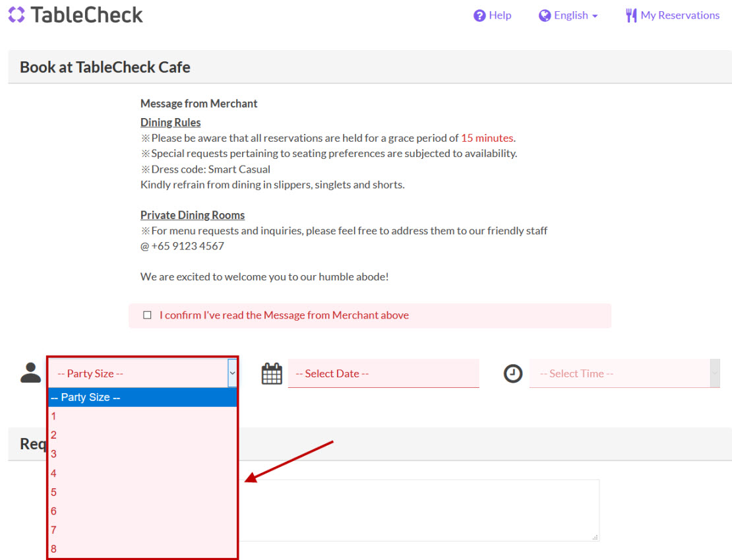
Task: Choose party size 7 from list
Action: click(x=142, y=530)
